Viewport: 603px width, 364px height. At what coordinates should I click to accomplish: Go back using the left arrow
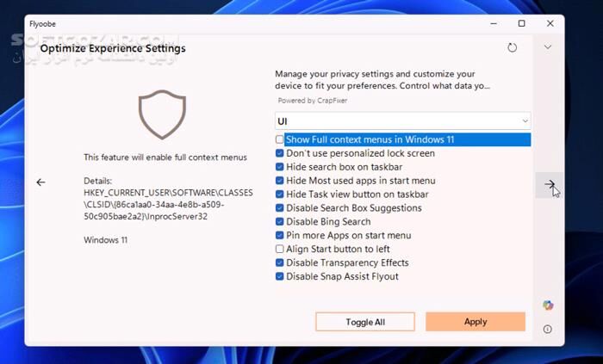pyautogui.click(x=40, y=182)
